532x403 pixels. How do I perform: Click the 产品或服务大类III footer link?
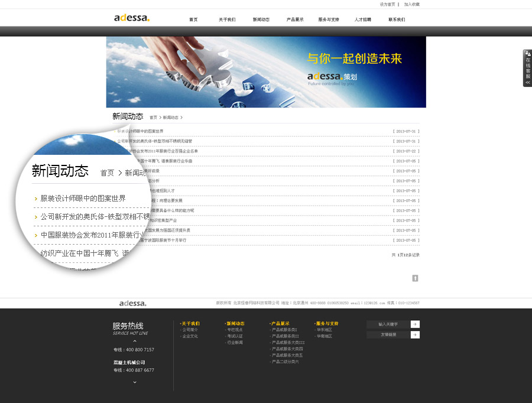288,343
